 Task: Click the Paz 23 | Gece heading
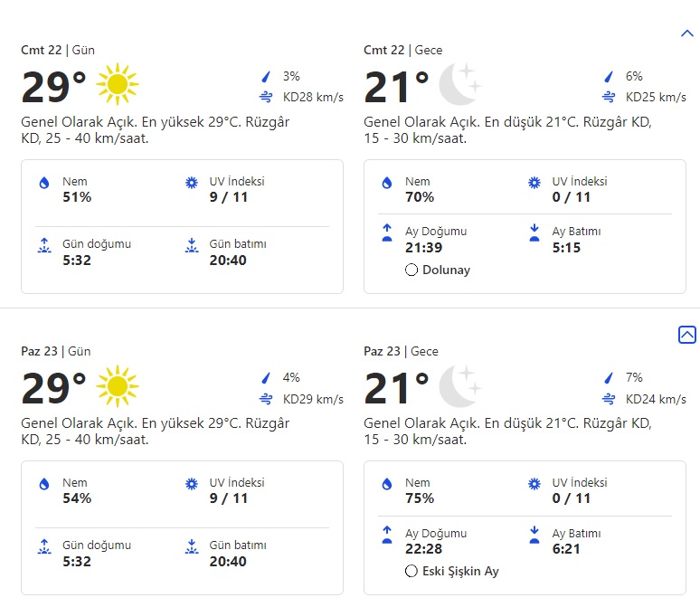(402, 351)
